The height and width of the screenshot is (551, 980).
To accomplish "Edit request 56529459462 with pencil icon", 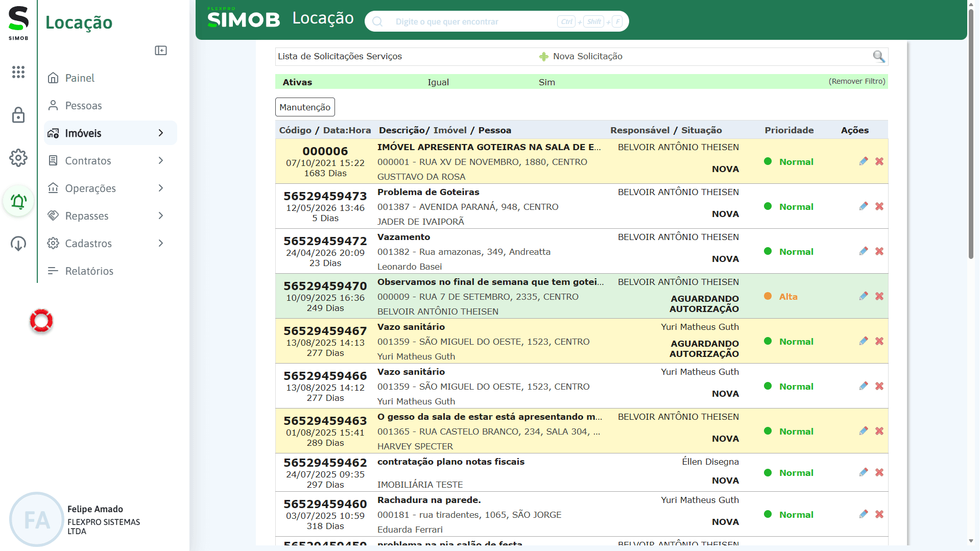I will (x=864, y=472).
